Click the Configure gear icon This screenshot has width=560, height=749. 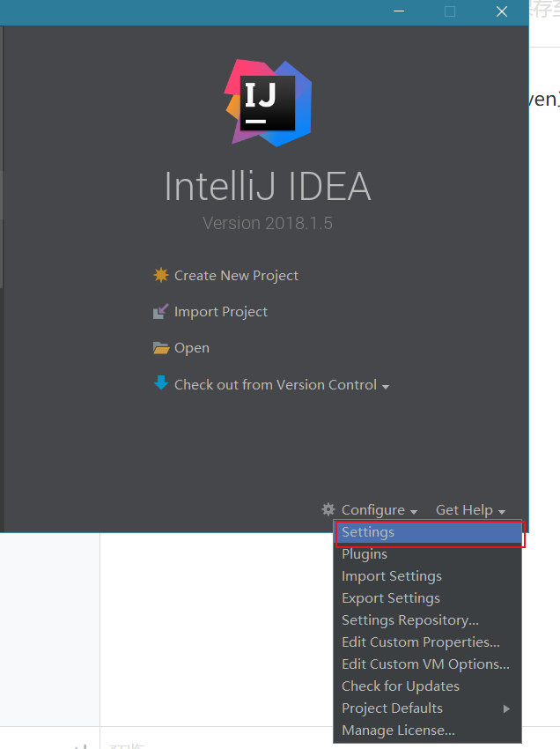point(328,509)
